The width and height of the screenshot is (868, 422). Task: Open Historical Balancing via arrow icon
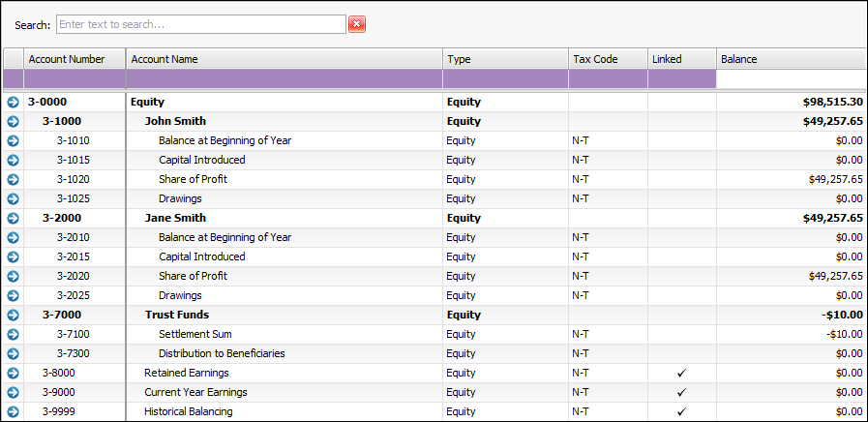13,411
